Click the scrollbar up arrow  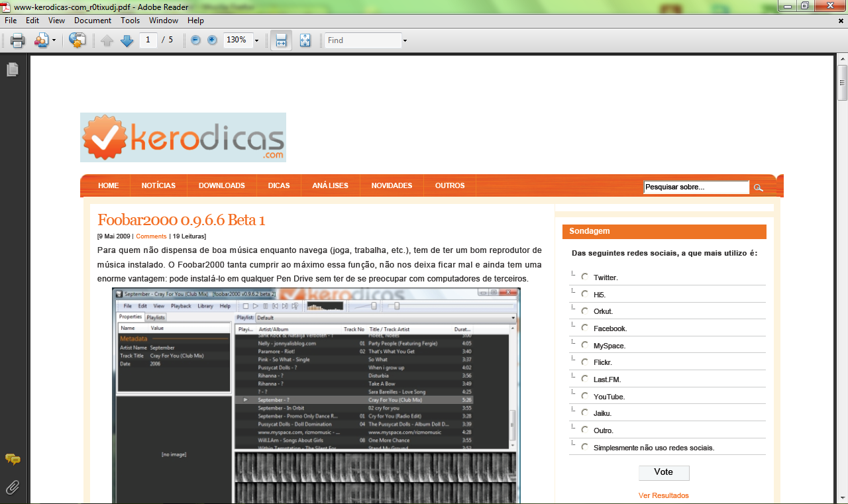pyautogui.click(x=842, y=60)
